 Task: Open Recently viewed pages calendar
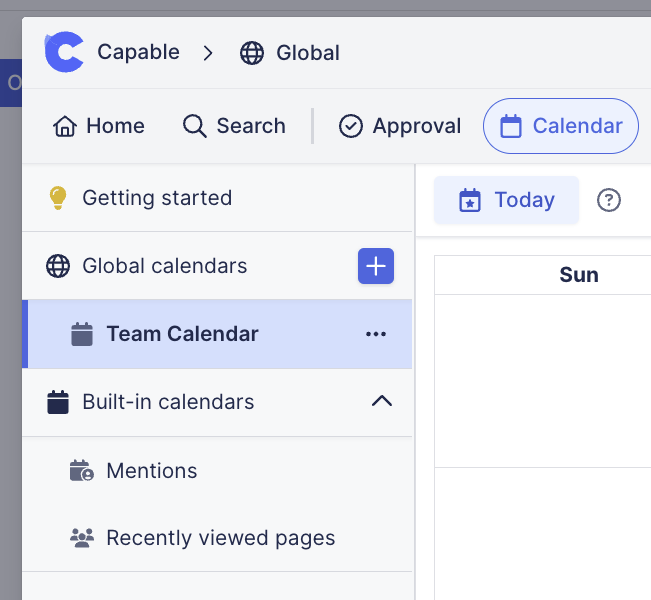point(220,538)
